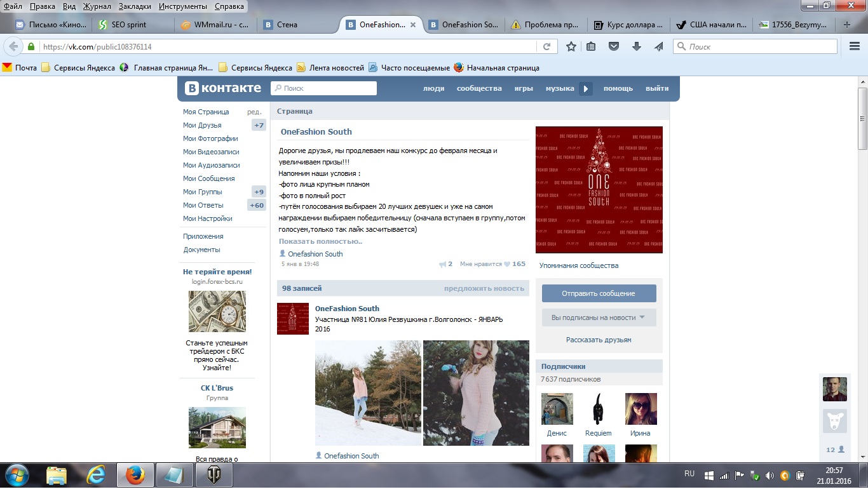868x494 pixels.
Task: Open the girl on snow contest photo
Action: [x=368, y=393]
